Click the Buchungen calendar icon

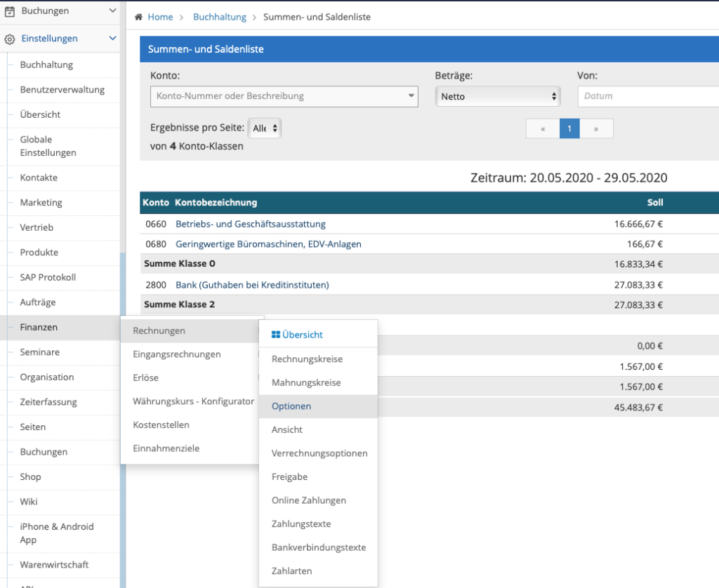coord(10,11)
